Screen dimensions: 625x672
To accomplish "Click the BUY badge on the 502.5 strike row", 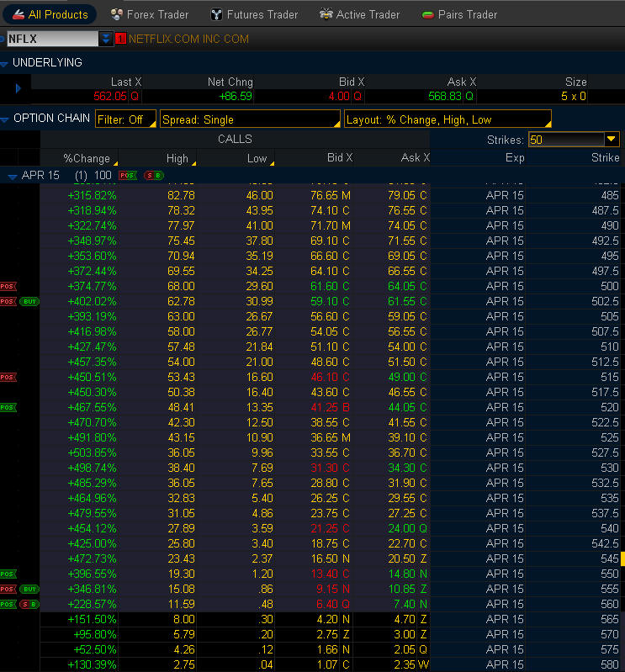I will pos(29,301).
